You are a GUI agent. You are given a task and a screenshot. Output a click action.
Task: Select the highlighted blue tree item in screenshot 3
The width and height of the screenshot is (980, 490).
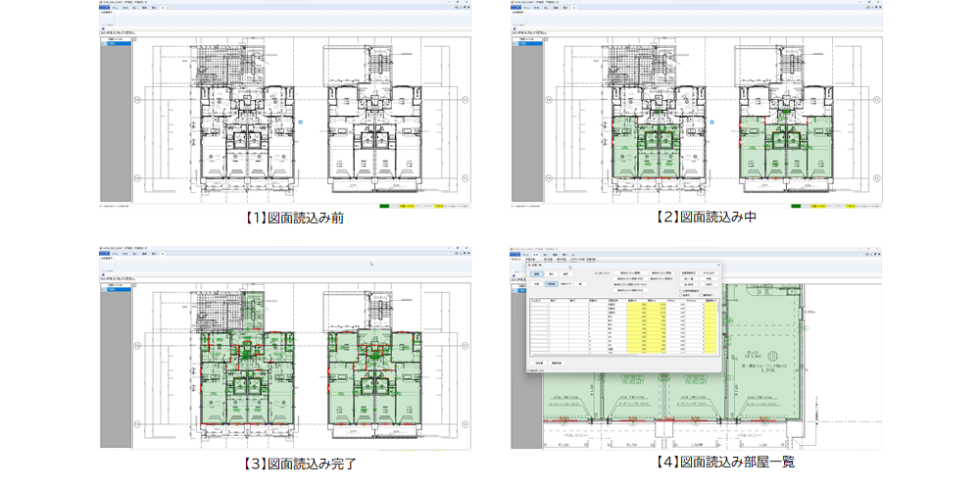114,292
